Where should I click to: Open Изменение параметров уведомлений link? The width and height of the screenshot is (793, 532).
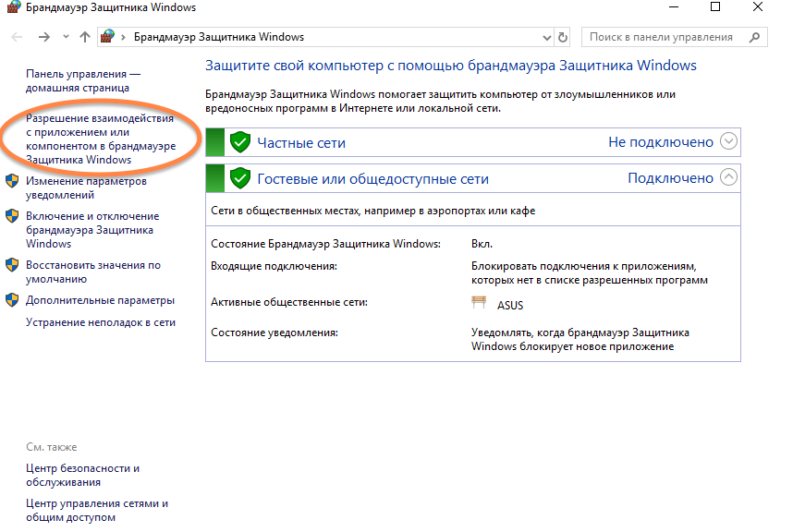[x=87, y=187]
